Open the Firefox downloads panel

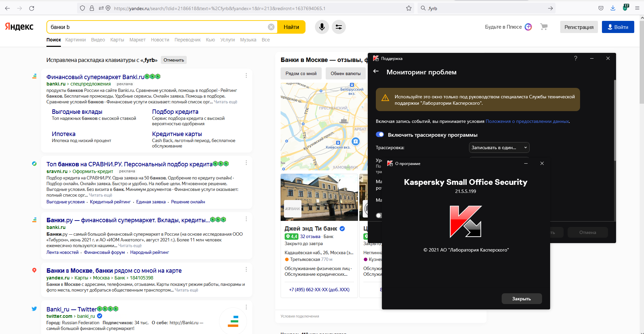tap(613, 8)
